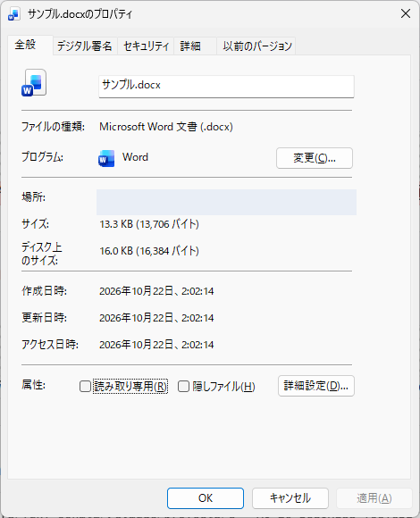Click the Word document icon in title bar

click(x=14, y=14)
